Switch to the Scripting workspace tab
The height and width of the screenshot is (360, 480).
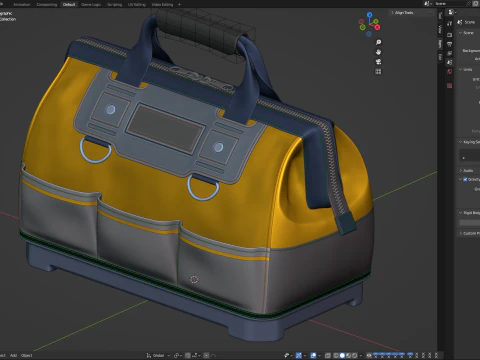click(115, 5)
